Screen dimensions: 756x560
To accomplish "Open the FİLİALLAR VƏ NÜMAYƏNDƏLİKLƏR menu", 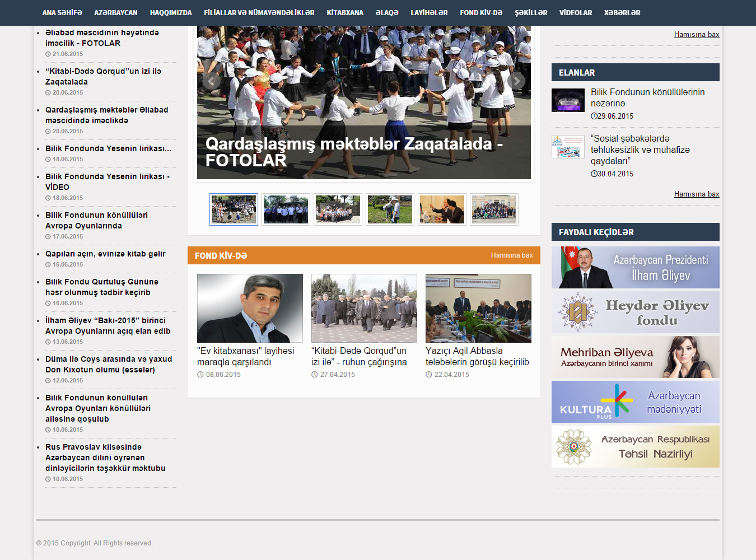I will coord(259,13).
